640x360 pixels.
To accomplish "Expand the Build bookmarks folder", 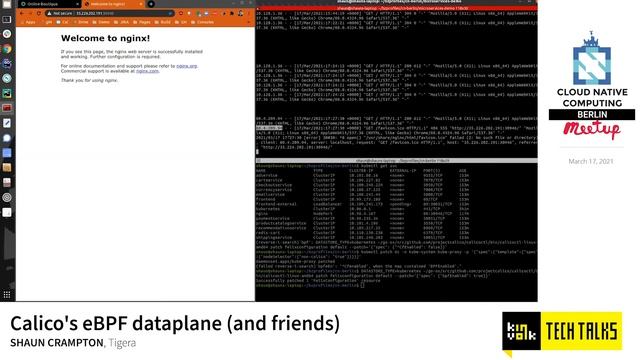I will point(162,22).
